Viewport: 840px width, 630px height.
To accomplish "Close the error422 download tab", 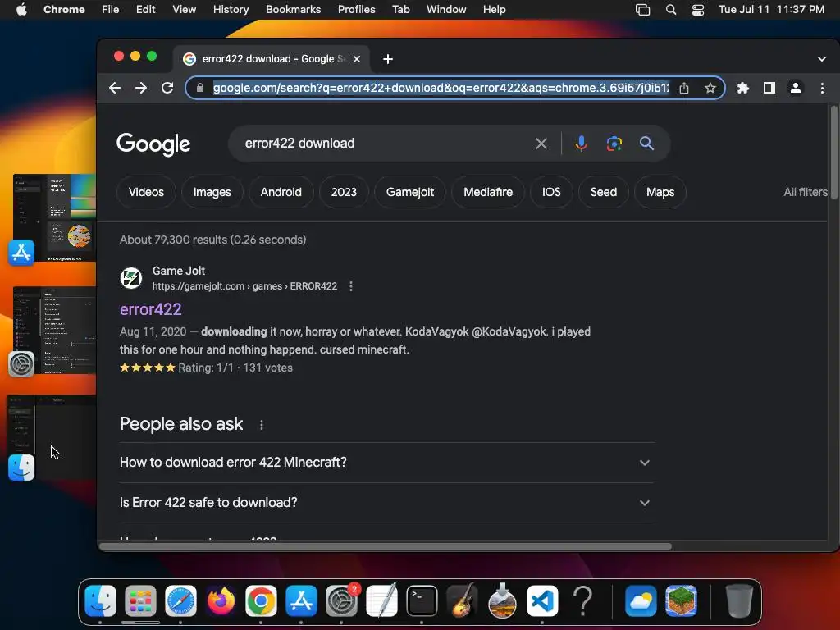I will [357, 59].
